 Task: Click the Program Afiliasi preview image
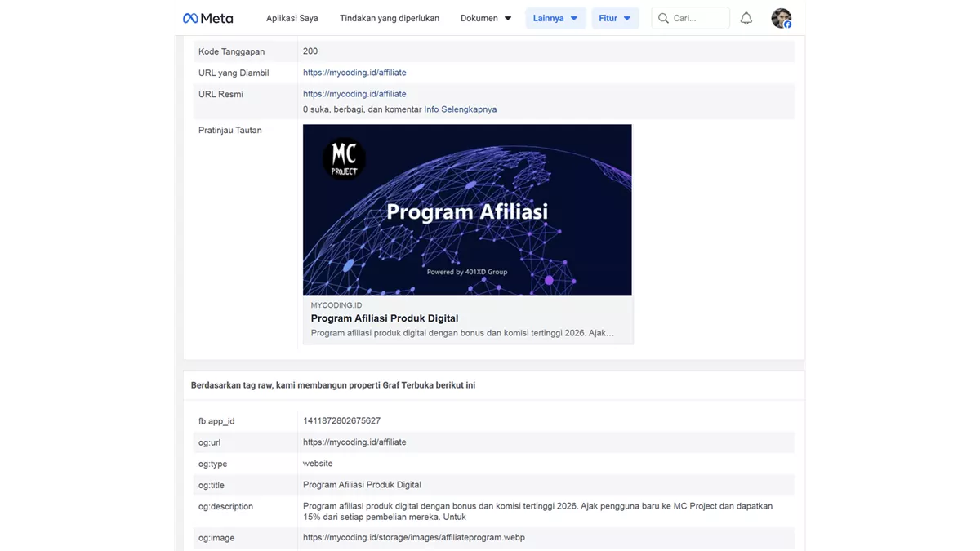(x=467, y=210)
